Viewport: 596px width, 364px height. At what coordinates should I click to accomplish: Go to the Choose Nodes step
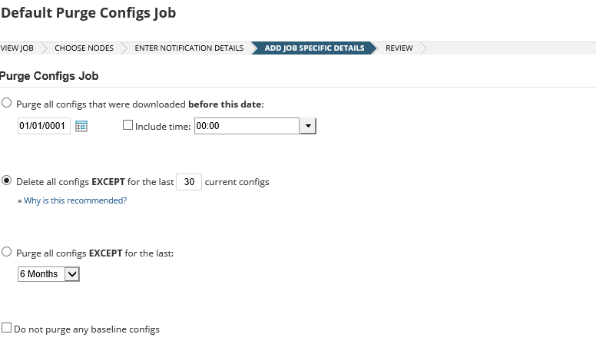pos(81,48)
